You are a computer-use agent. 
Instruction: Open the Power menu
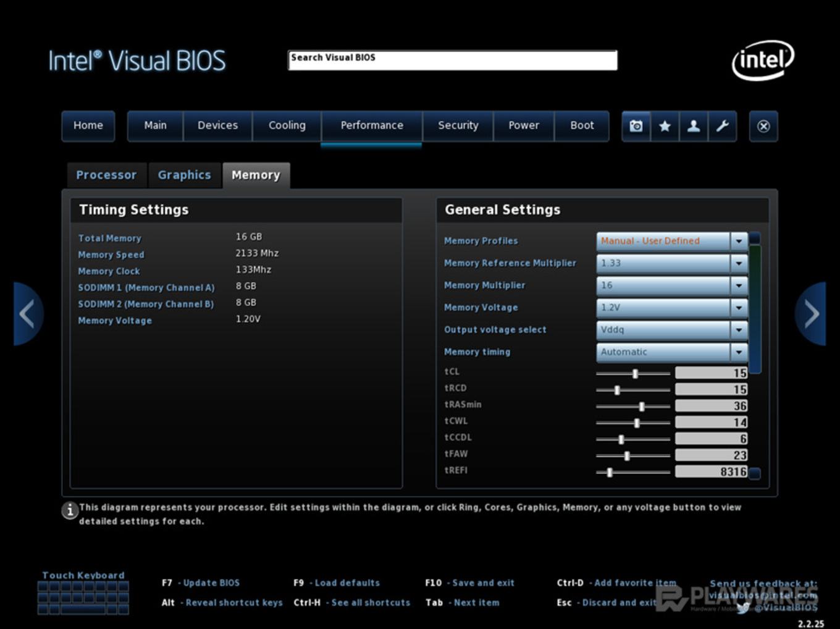point(524,125)
